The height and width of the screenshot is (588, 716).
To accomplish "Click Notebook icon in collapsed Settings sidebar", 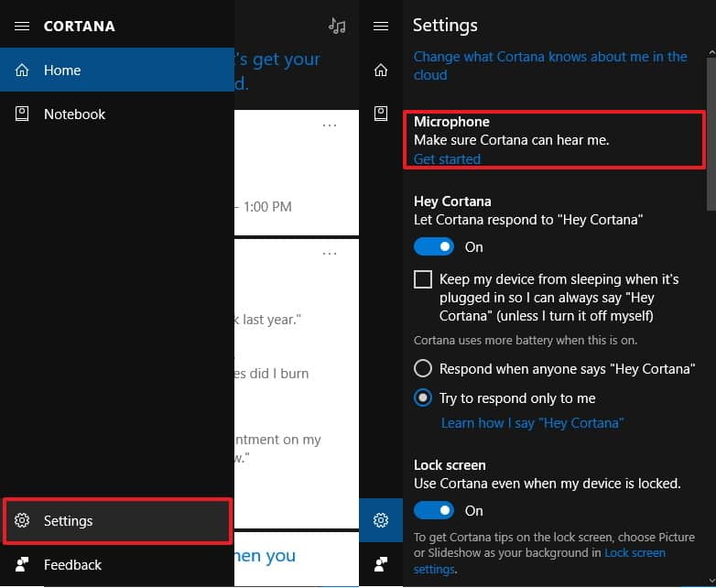I will pyautogui.click(x=381, y=114).
